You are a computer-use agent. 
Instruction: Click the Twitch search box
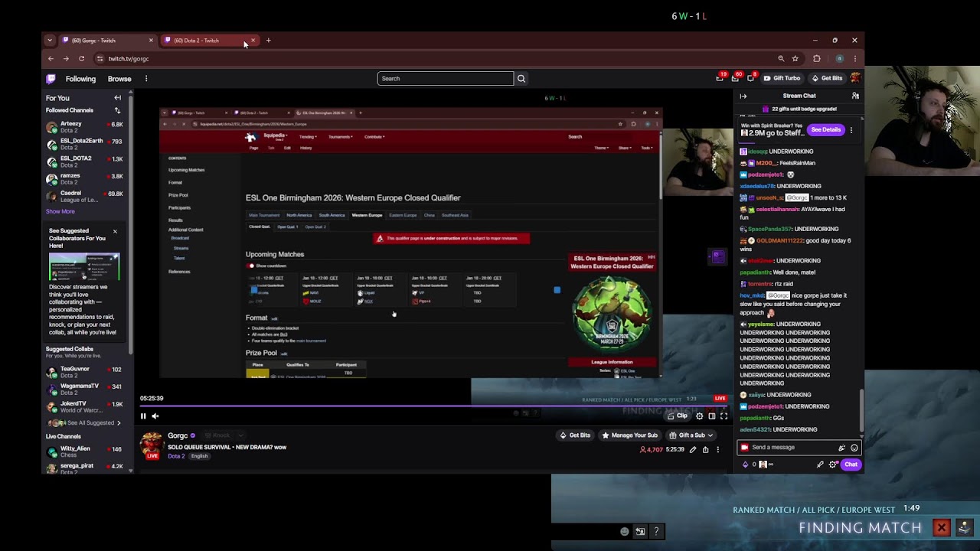coord(445,78)
